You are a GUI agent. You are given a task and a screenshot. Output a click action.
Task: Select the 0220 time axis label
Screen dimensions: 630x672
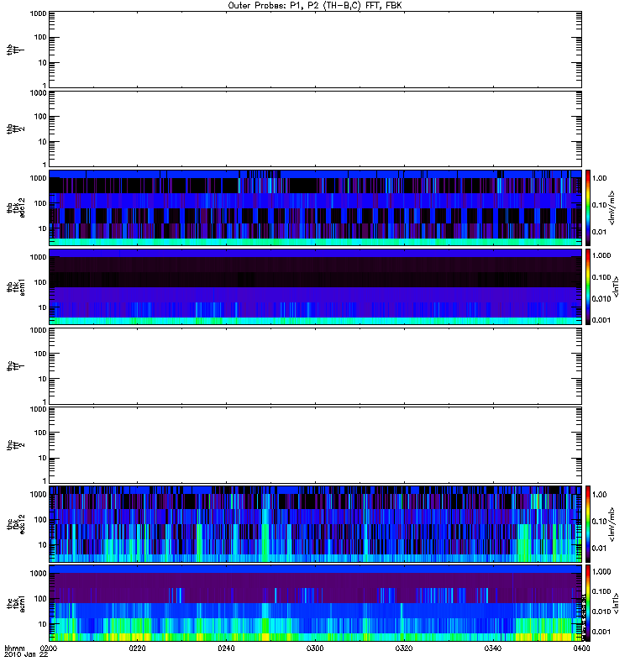(137, 648)
